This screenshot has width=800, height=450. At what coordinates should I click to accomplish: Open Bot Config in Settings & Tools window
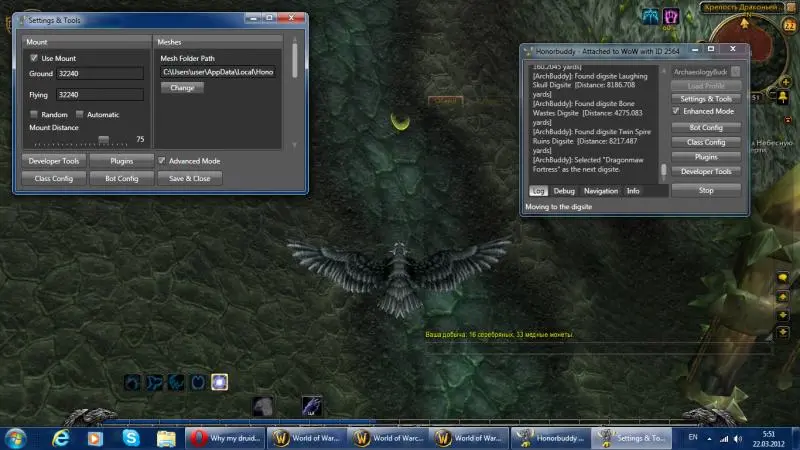point(121,179)
